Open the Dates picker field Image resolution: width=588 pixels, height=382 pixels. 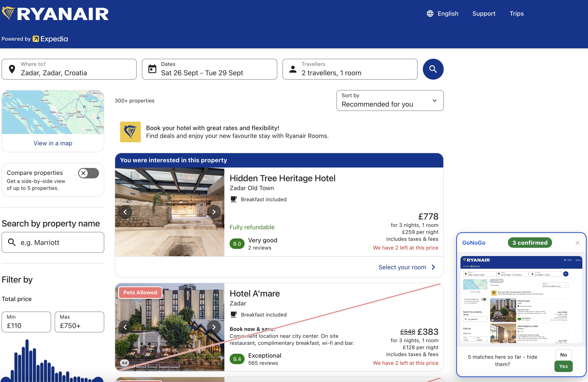(x=210, y=69)
